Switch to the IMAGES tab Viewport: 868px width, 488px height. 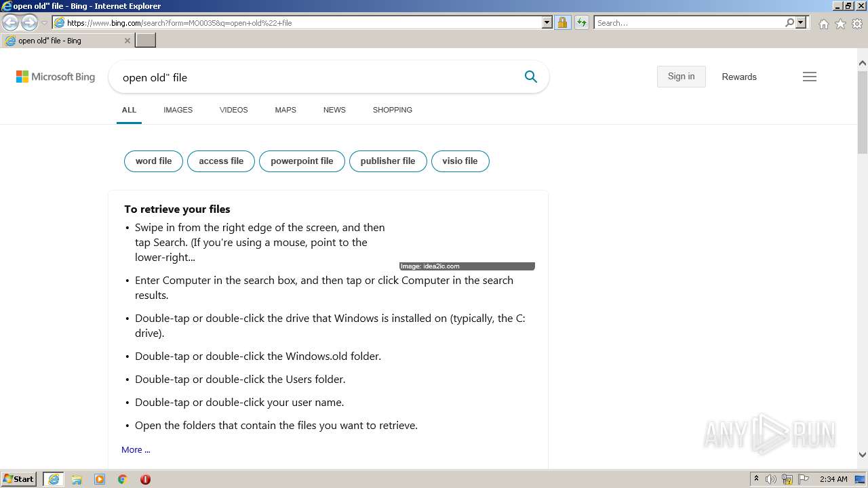pos(178,110)
